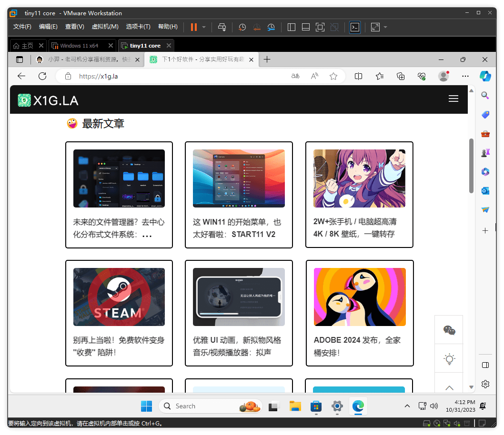Open the VMware Snapshot Manager

pos(272,27)
